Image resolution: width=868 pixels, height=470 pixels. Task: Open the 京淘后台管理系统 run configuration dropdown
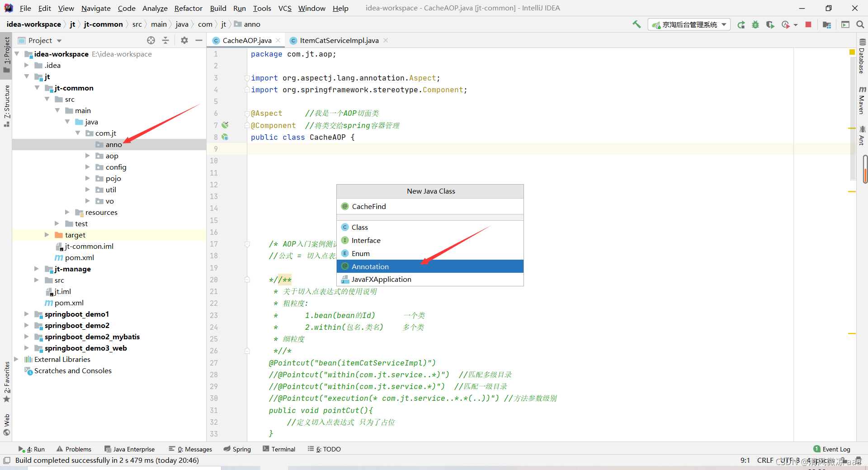tap(689, 24)
